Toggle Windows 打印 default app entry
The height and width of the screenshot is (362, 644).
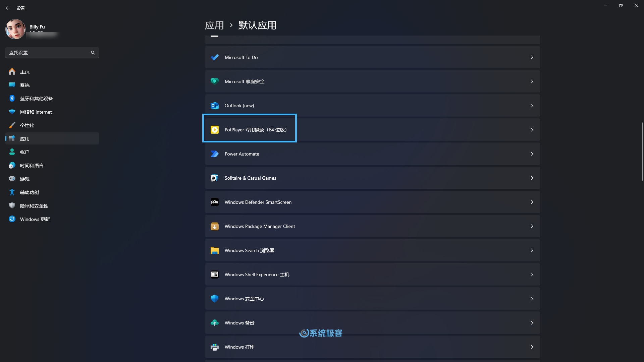(x=372, y=347)
